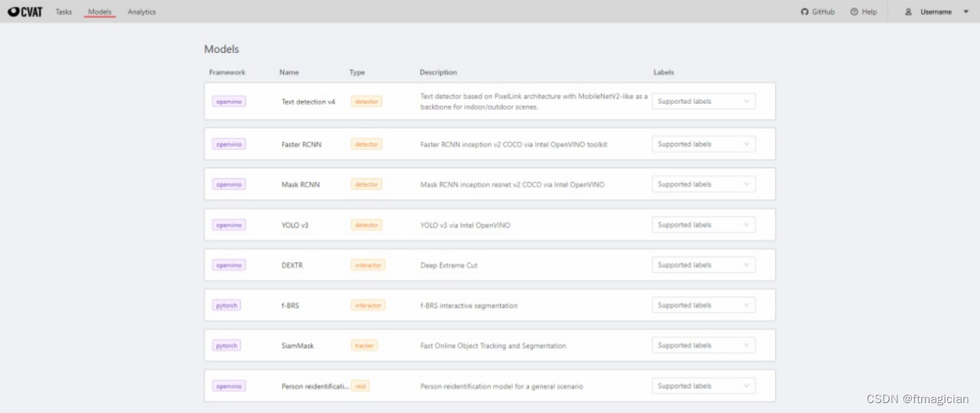The height and width of the screenshot is (413, 980).
Task: Select the Faster RCNN model name
Action: 302,145
